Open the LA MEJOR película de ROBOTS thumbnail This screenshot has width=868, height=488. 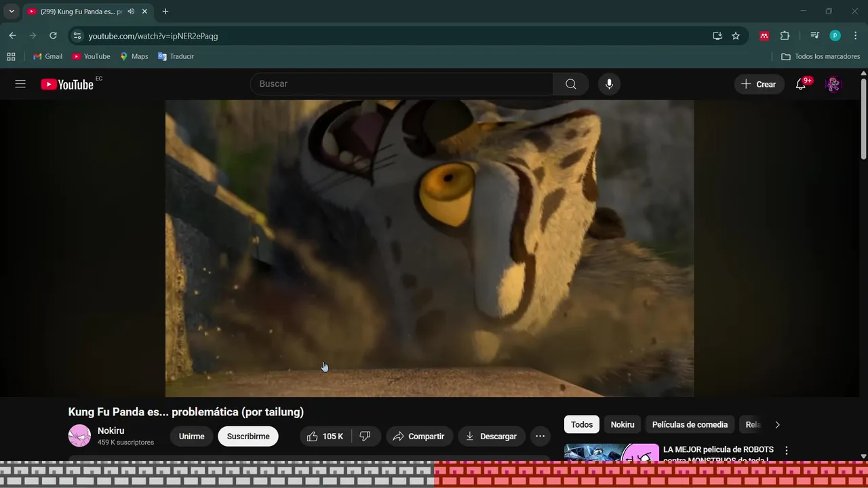(612, 453)
